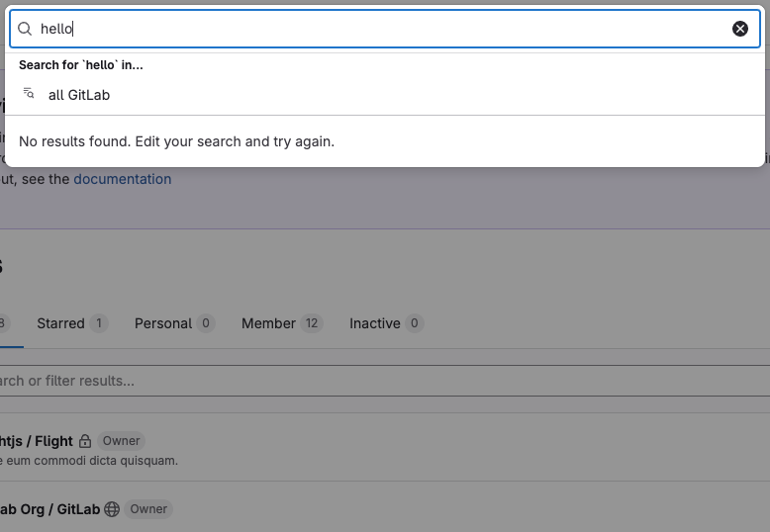Screen dimensions: 770x532
Task: Open the GitLab Org / GitLab project
Action: (x=50, y=509)
